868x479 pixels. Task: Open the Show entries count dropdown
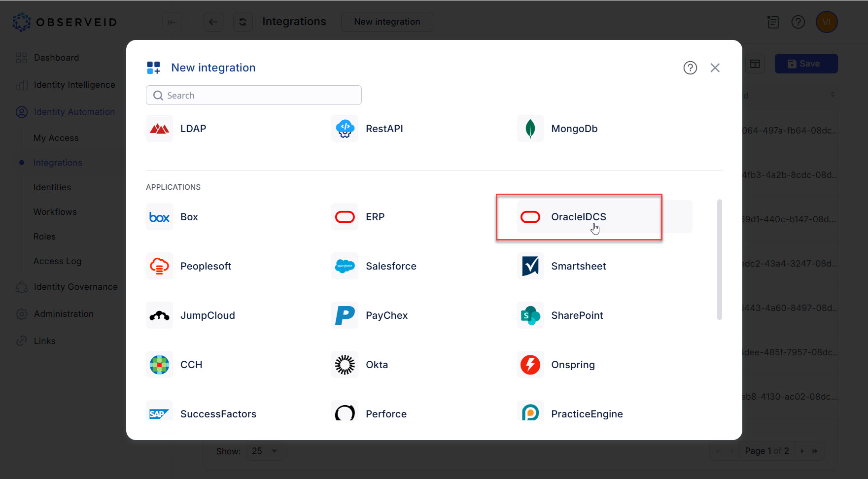click(x=265, y=450)
